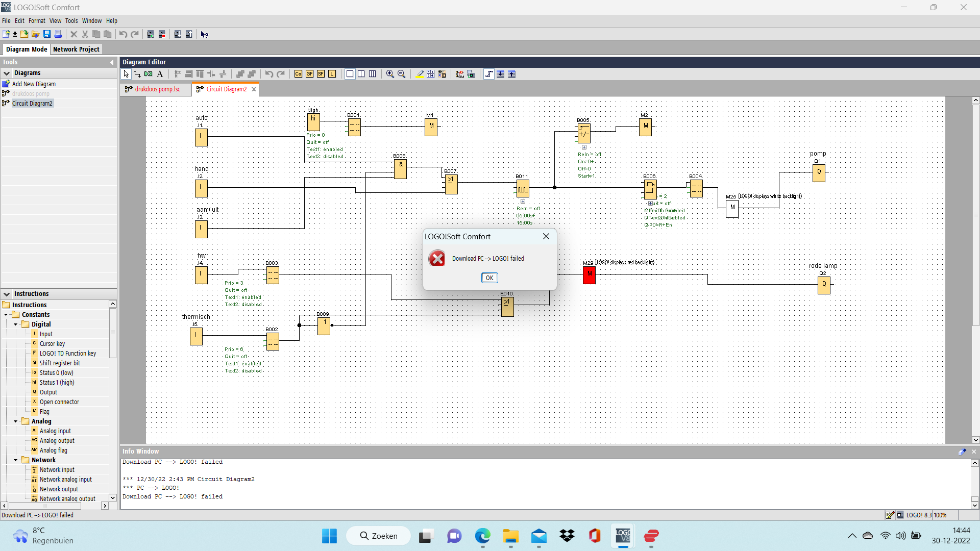Collapse the Network folder in tree
Image resolution: width=980 pixels, height=551 pixels.
[15, 460]
